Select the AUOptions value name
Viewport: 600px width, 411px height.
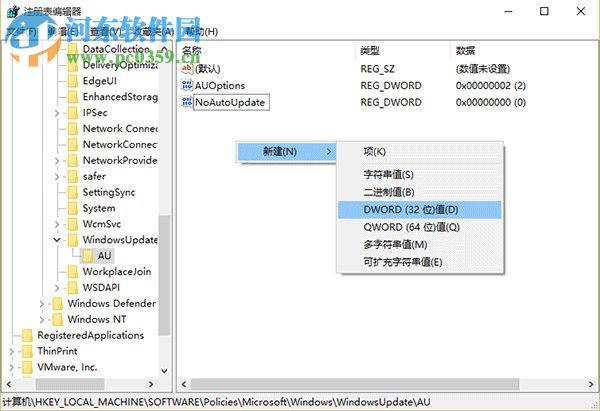click(220, 85)
